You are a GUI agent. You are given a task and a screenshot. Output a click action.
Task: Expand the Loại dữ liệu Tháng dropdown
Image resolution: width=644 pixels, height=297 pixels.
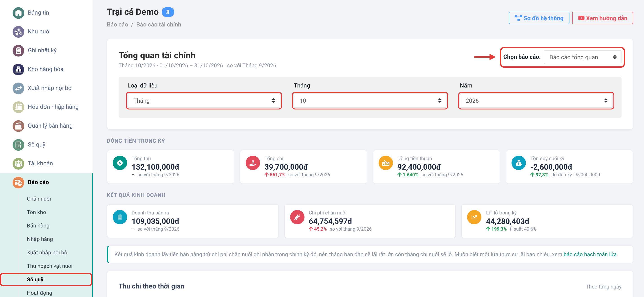click(204, 101)
